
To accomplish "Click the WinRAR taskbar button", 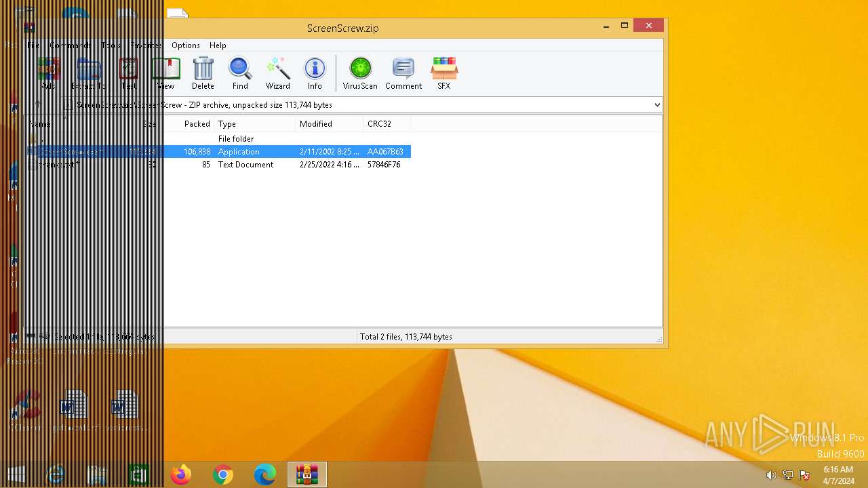I will click(307, 474).
